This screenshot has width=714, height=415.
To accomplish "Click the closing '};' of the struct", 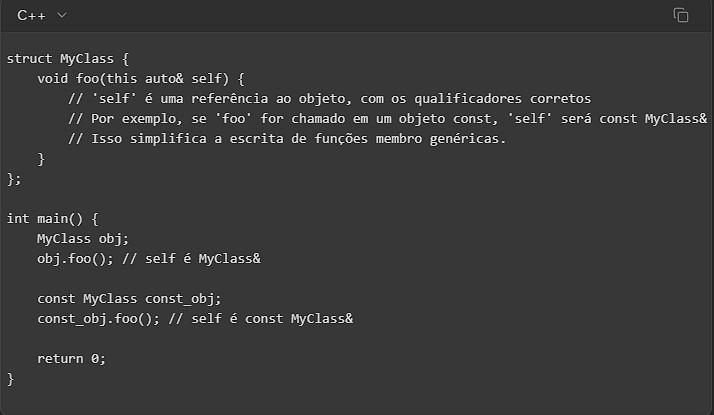I will [14, 178].
